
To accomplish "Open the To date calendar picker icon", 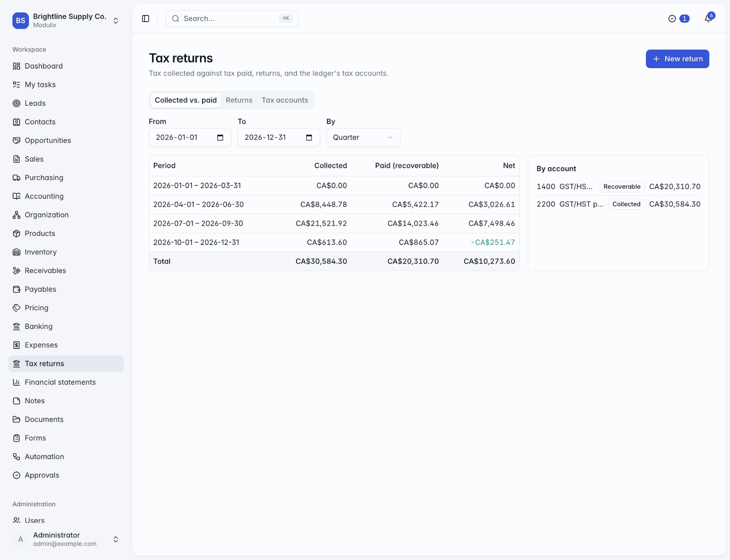I will coord(309,138).
